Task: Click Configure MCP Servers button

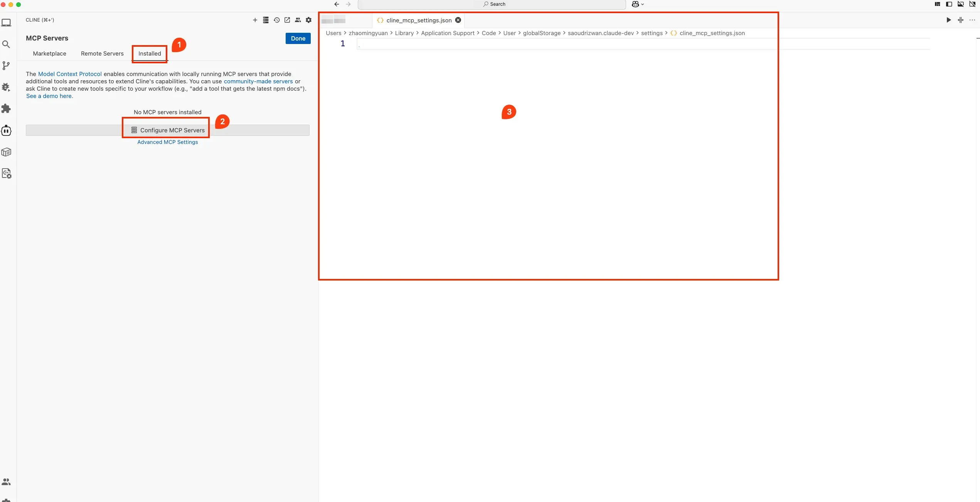Action: click(168, 130)
